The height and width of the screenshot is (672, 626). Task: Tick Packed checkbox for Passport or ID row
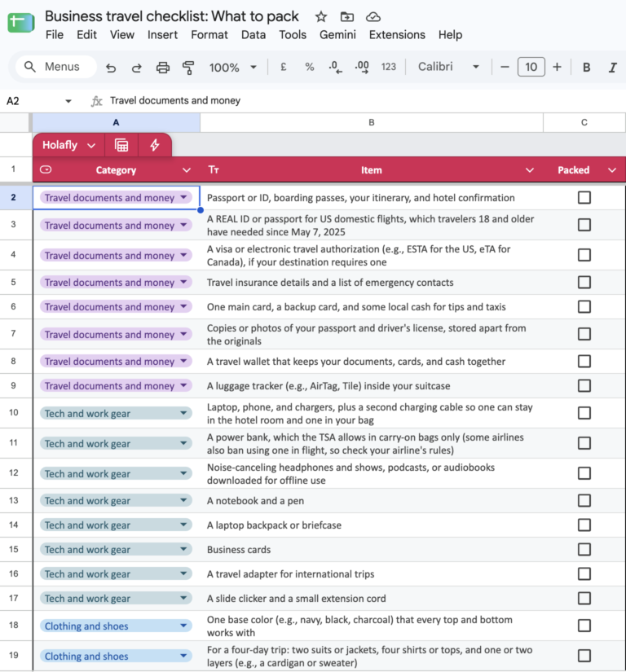(584, 198)
